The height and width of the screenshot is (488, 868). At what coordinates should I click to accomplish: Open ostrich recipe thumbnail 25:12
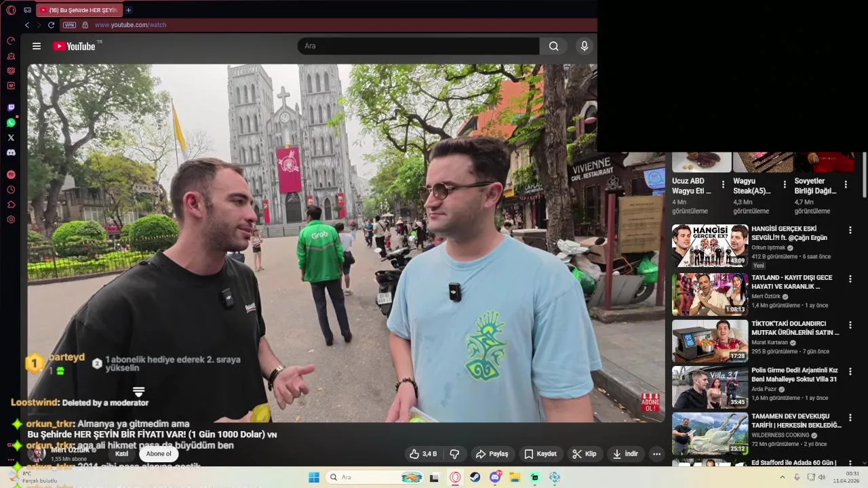[710, 433]
